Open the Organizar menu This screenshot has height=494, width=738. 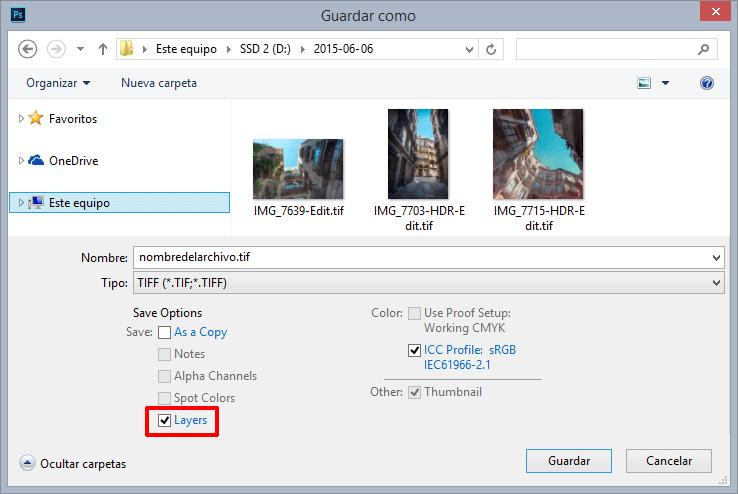tap(58, 83)
